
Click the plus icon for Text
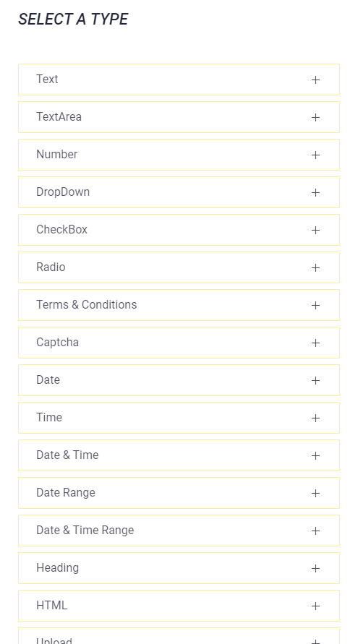pos(315,80)
